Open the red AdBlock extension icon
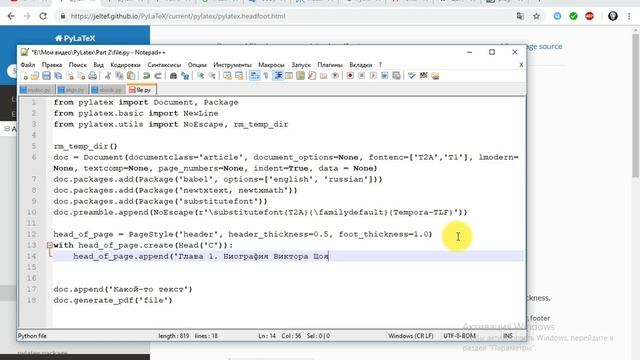This screenshot has width=640, height=360. point(589,16)
